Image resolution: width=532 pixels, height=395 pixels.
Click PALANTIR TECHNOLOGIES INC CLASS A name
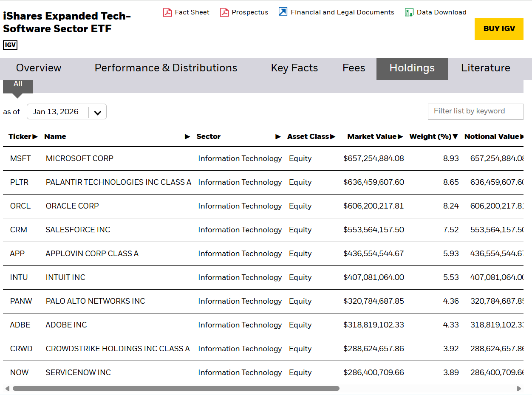click(119, 182)
